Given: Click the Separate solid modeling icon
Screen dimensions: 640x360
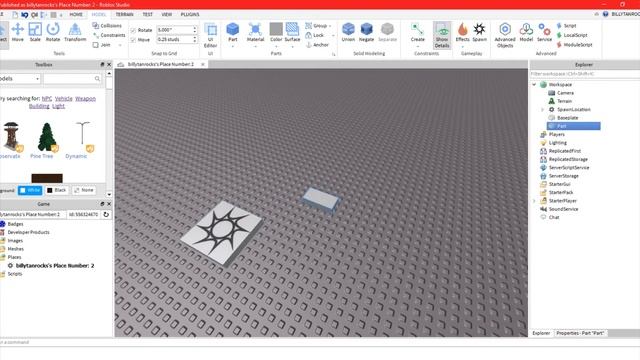Looking at the screenshot, I should pyautogui.click(x=387, y=29).
